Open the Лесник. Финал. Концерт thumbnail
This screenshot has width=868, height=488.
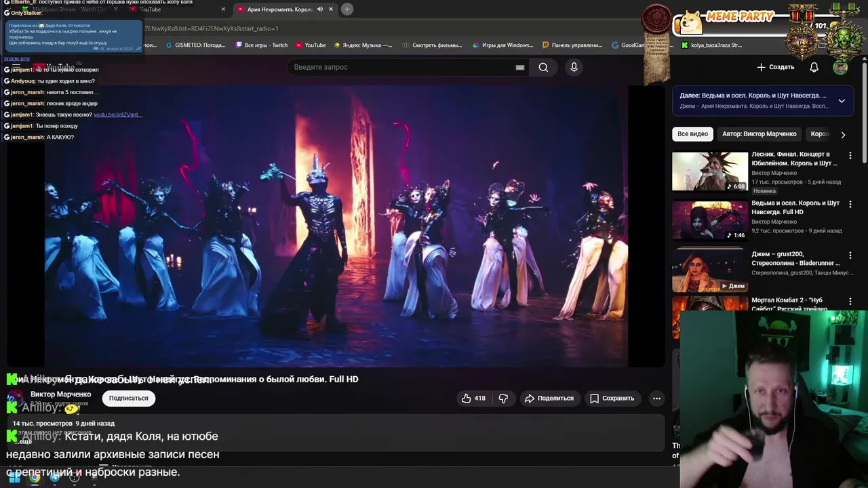pyautogui.click(x=709, y=171)
